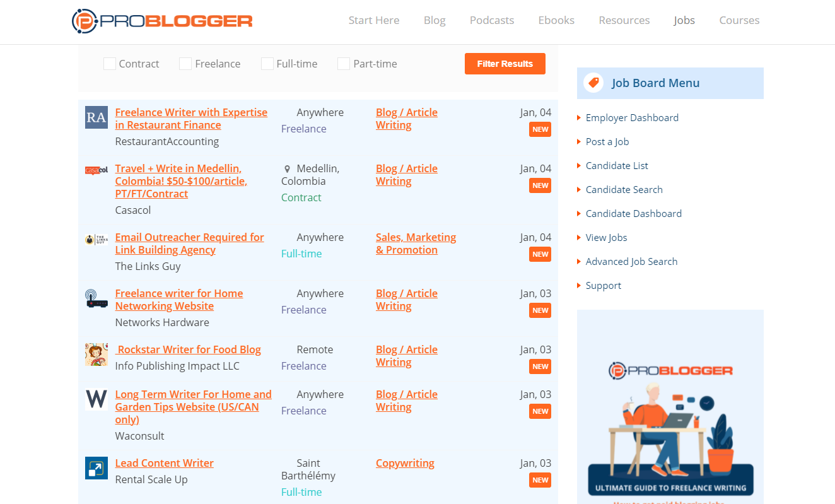View the Lead Content Writer job
This screenshot has height=504, width=835.
[165, 463]
